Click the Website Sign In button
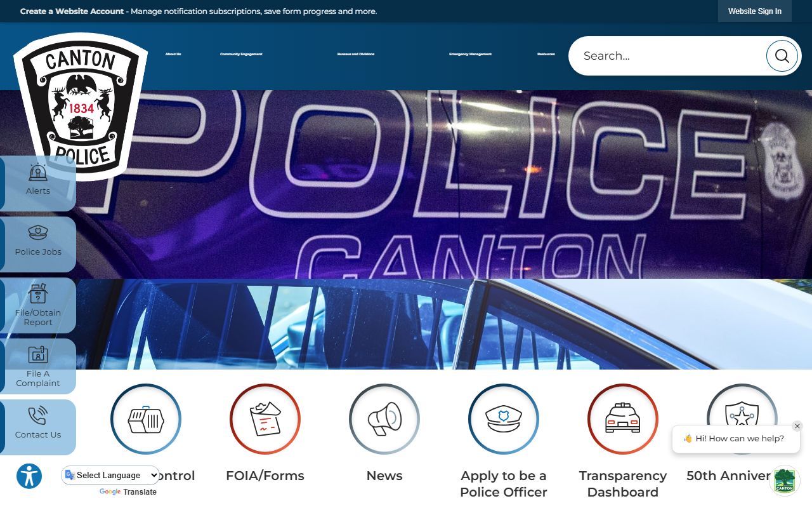Viewport: 812px width, 508px height. click(x=755, y=11)
